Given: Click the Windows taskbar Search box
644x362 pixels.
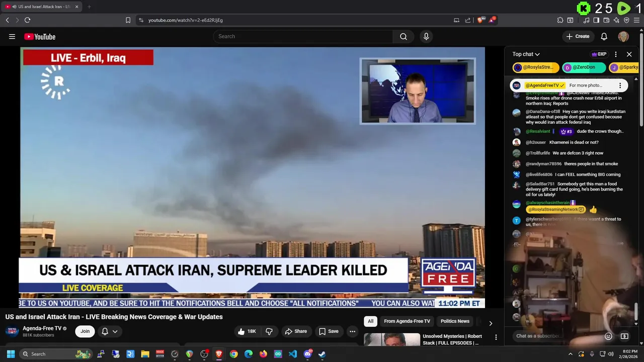Looking at the screenshot, I should [56, 354].
